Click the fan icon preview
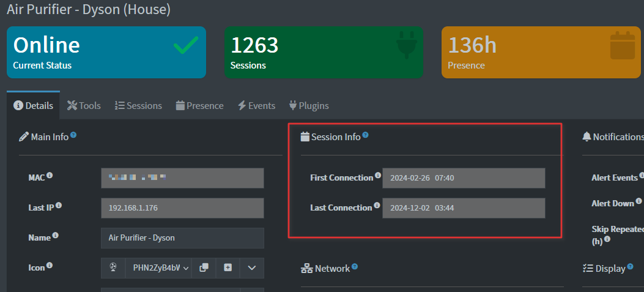This screenshot has height=292, width=644. coord(113,268)
